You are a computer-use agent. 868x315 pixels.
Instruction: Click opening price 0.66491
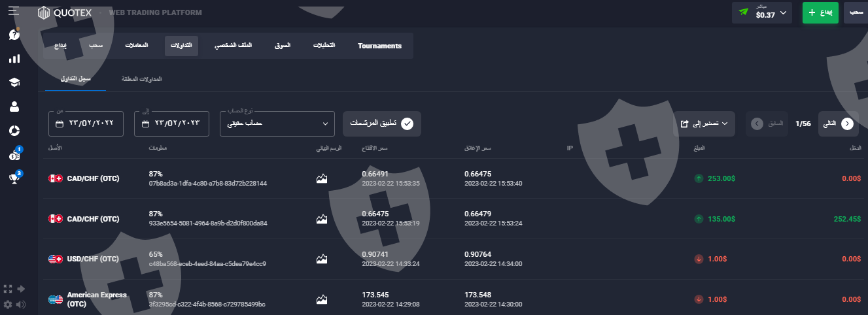[x=375, y=174]
